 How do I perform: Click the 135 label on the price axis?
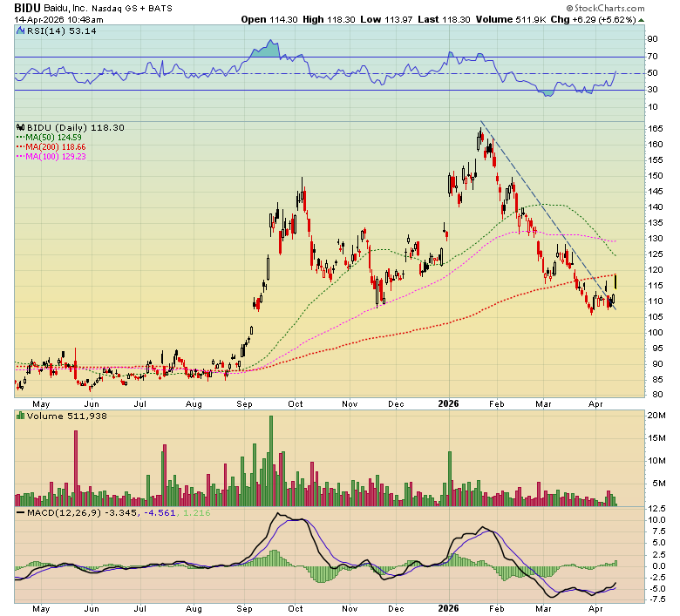pyautogui.click(x=656, y=223)
